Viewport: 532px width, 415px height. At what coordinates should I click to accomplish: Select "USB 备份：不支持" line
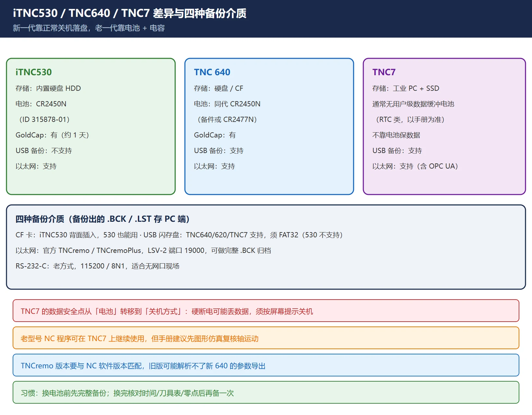pos(44,150)
